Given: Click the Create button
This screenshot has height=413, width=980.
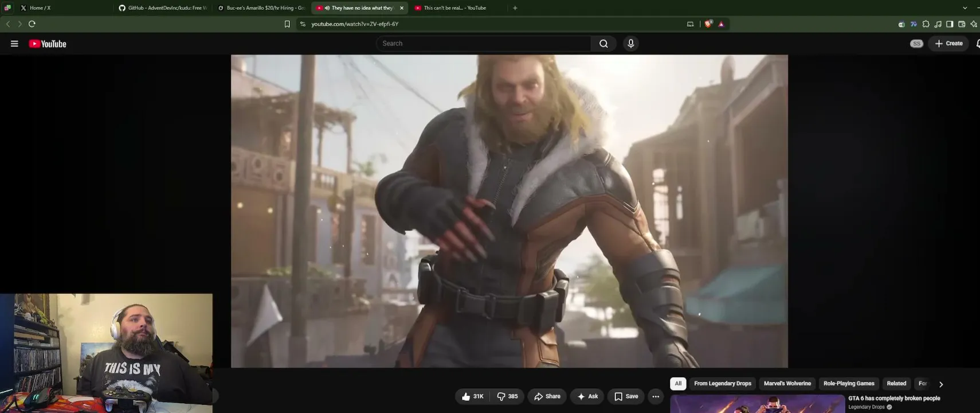Looking at the screenshot, I should 948,44.
